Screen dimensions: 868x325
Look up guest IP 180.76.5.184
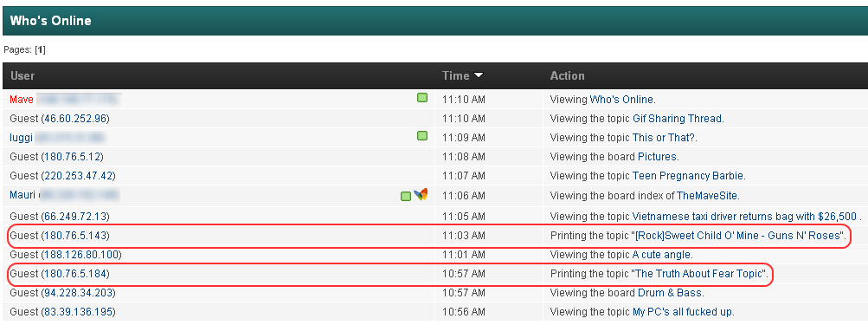75,274
